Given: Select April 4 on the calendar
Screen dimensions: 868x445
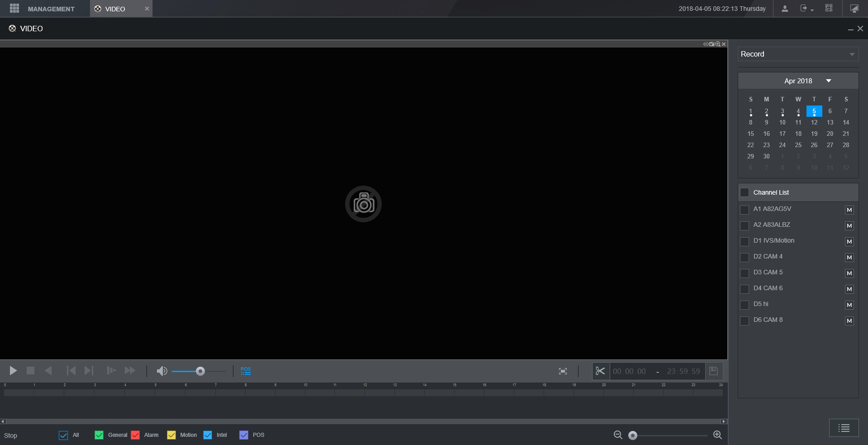Looking at the screenshot, I should click(x=798, y=111).
